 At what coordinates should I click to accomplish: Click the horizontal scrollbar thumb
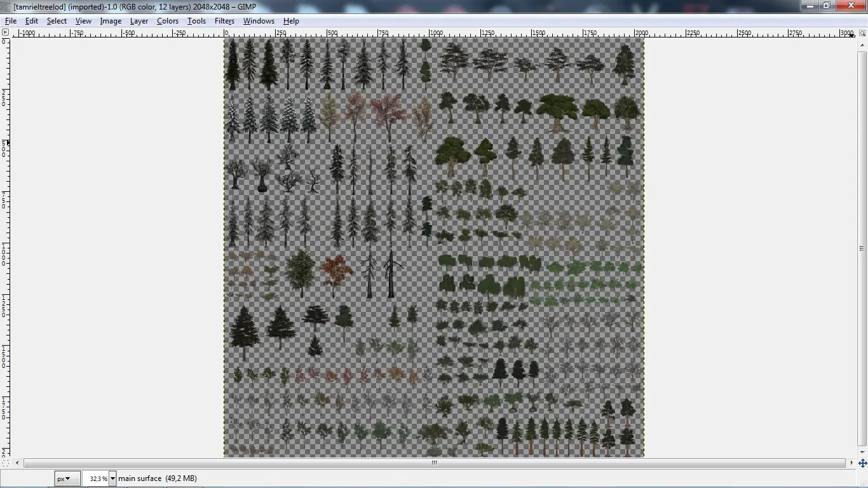tap(435, 463)
